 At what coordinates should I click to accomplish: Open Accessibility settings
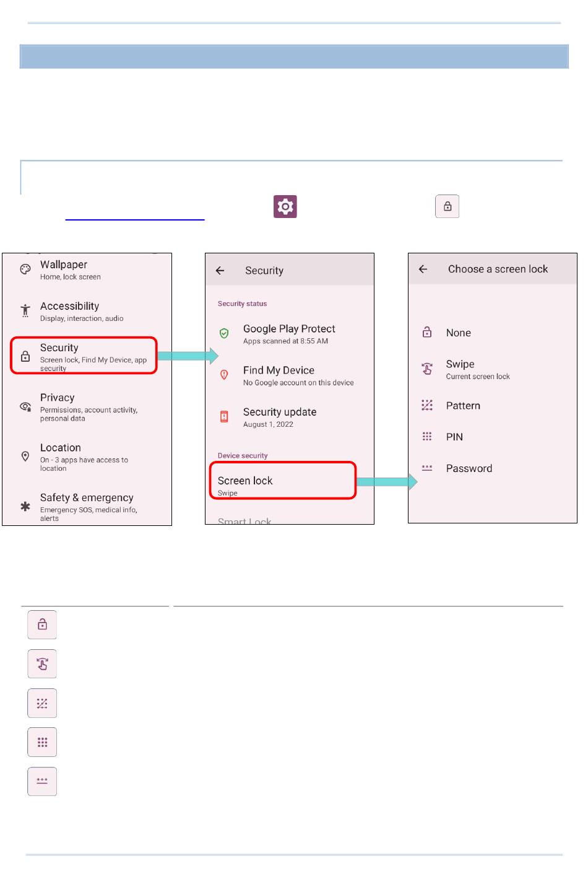pyautogui.click(x=69, y=311)
